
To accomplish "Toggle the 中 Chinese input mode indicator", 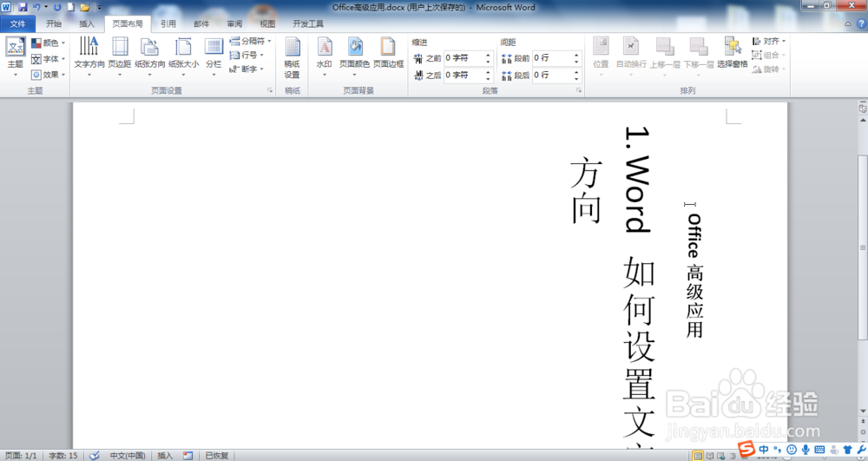I will click(x=764, y=450).
